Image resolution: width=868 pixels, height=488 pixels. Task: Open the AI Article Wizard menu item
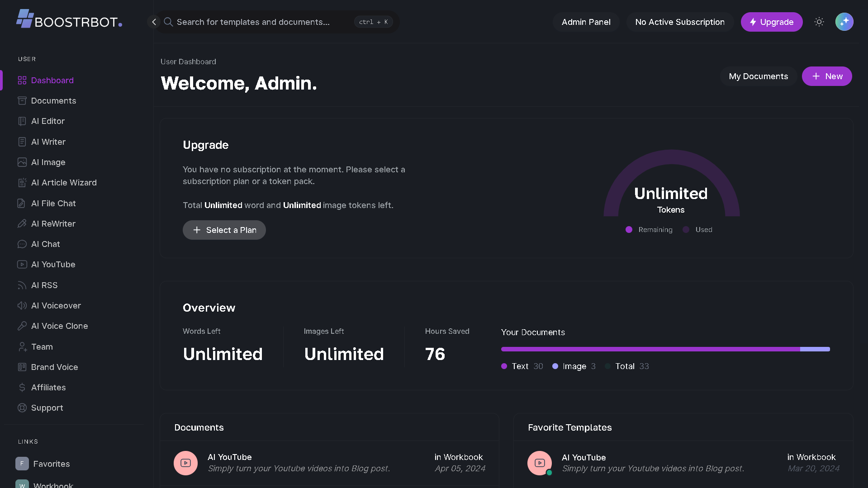point(64,183)
